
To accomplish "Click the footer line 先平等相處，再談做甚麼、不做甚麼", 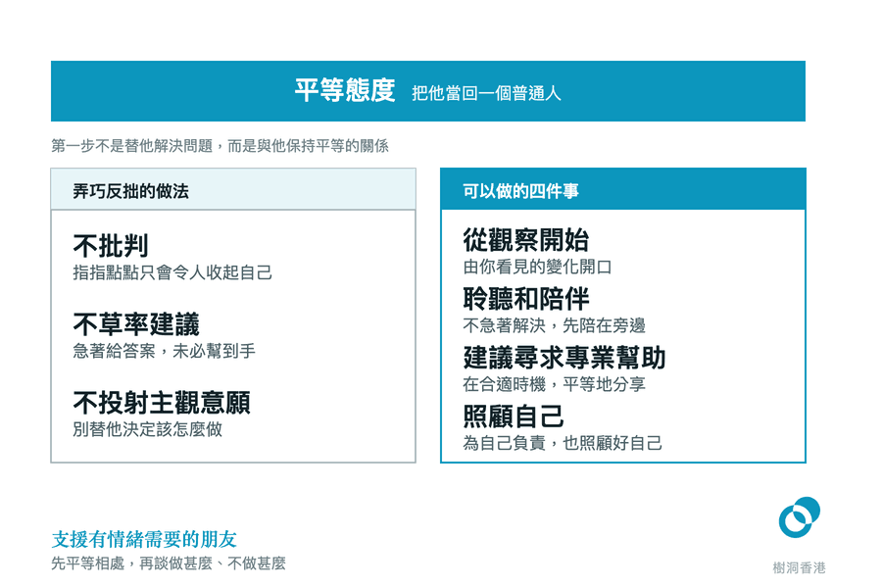I will point(169,563).
